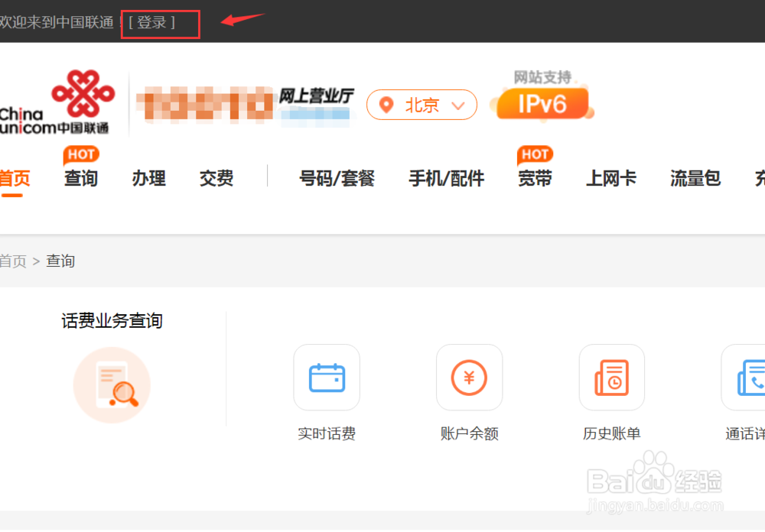Click the HOT badge above 查询
Image resolution: width=765 pixels, height=532 pixels.
click(80, 154)
